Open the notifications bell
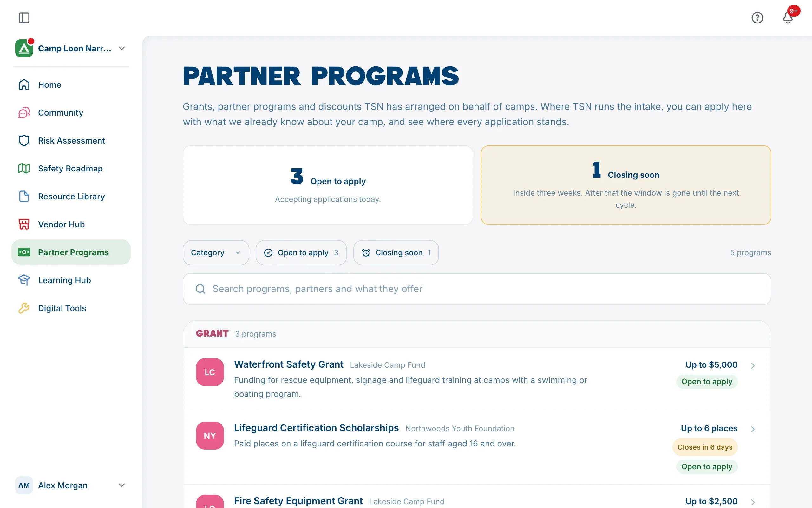Image resolution: width=812 pixels, height=508 pixels. [788, 18]
